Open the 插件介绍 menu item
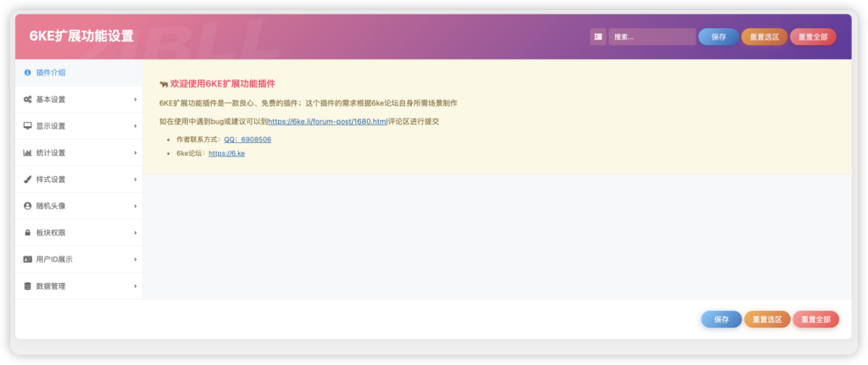The width and height of the screenshot is (868, 365). pyautogui.click(x=51, y=73)
